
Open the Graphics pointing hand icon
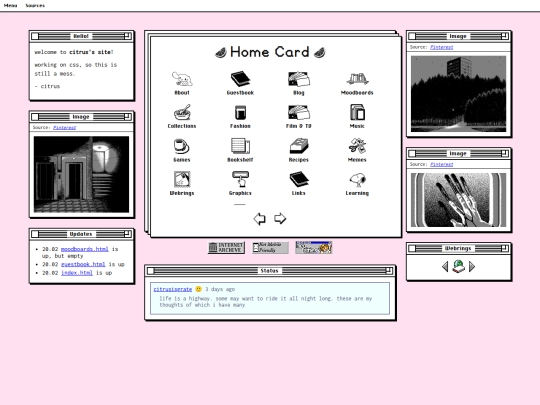tap(240, 179)
